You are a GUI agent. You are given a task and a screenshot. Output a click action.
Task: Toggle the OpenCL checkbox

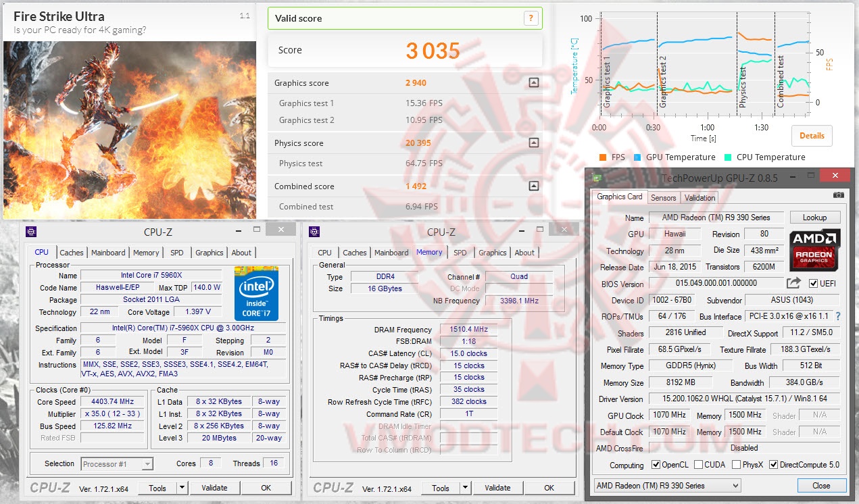click(x=656, y=465)
